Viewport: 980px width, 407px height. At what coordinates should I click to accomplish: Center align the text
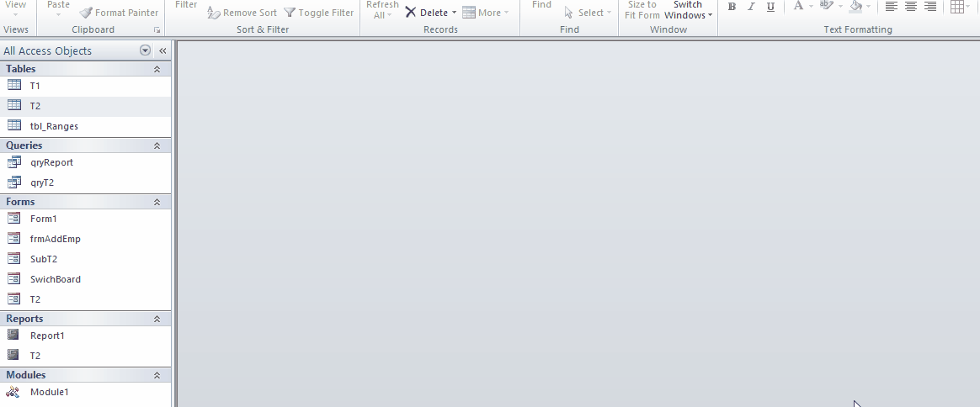(911, 7)
